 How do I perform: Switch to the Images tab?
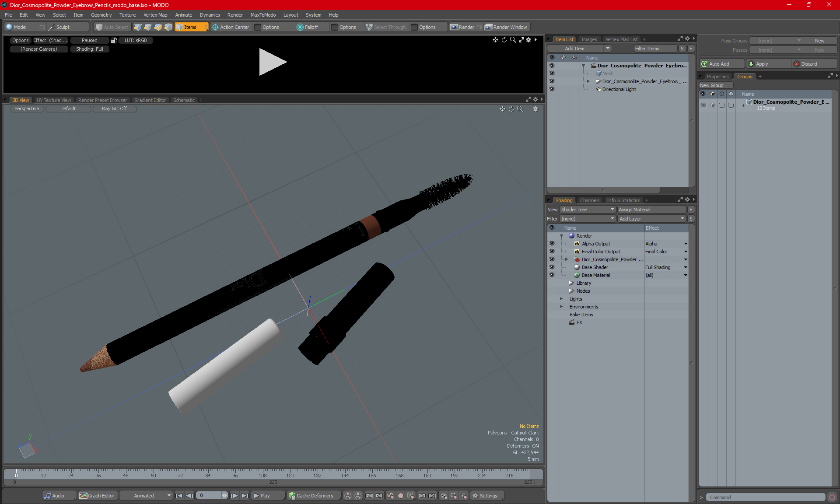coord(589,39)
